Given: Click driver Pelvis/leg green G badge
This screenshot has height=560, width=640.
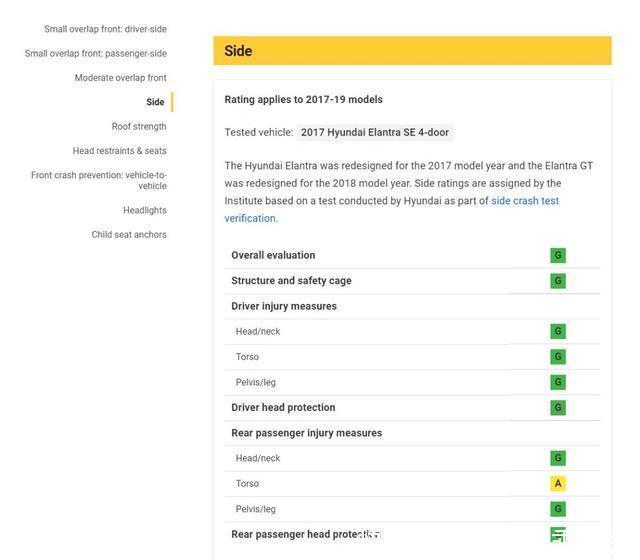Looking at the screenshot, I should [558, 382].
